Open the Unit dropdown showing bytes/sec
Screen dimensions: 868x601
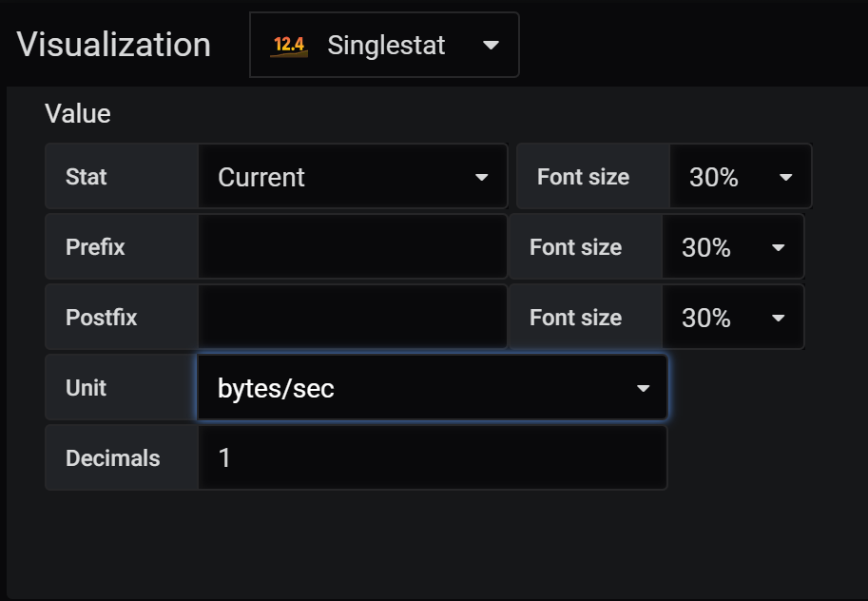[432, 387]
